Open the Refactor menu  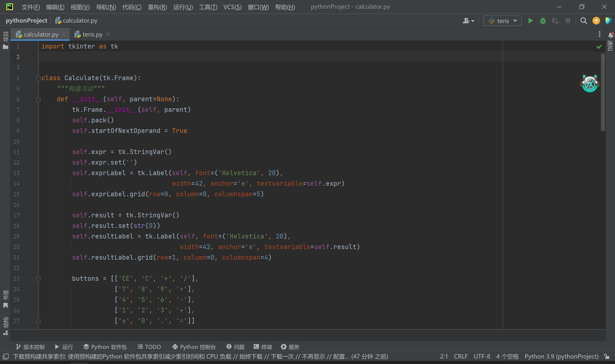[x=157, y=7]
